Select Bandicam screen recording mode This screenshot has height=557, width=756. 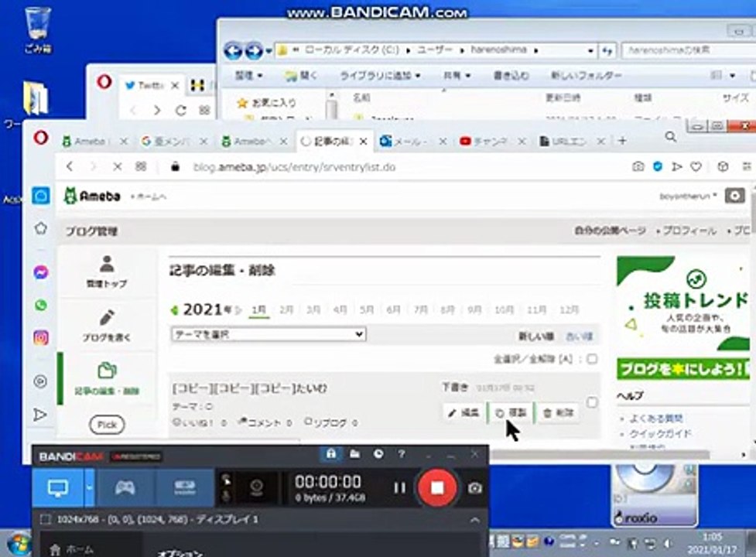click(58, 487)
